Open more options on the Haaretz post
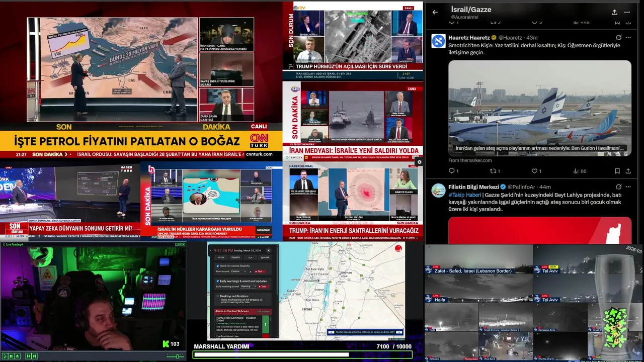The height and width of the screenshot is (362, 644). coord(628,37)
